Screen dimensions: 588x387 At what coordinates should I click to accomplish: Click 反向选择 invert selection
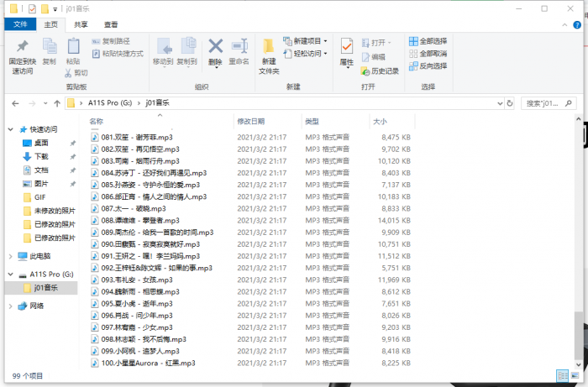tap(413, 65)
